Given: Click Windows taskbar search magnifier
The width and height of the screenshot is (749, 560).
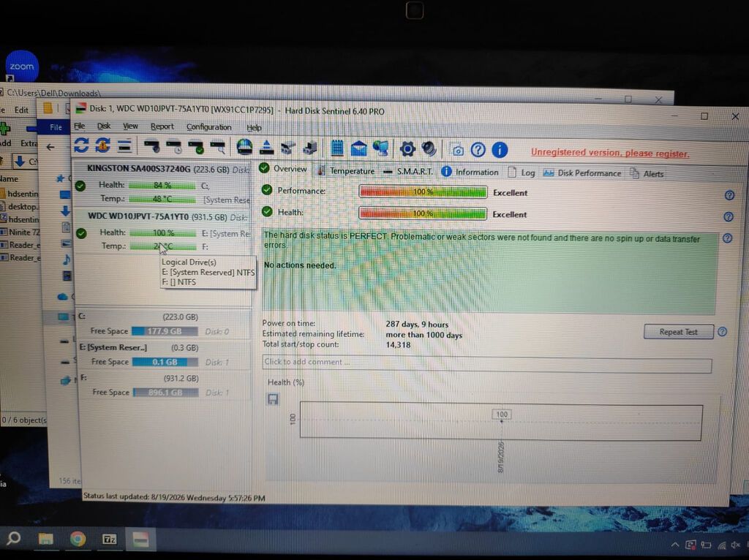Looking at the screenshot, I should click(x=13, y=539).
